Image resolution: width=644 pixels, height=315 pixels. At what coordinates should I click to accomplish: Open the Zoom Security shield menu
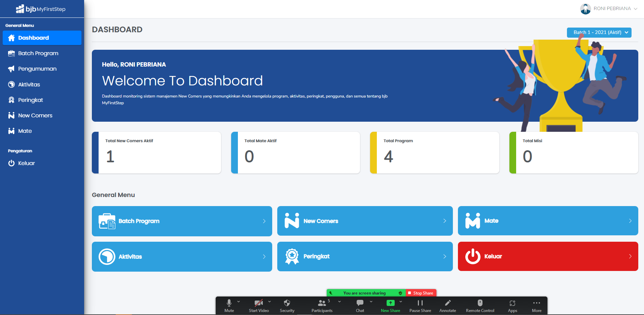click(x=287, y=306)
